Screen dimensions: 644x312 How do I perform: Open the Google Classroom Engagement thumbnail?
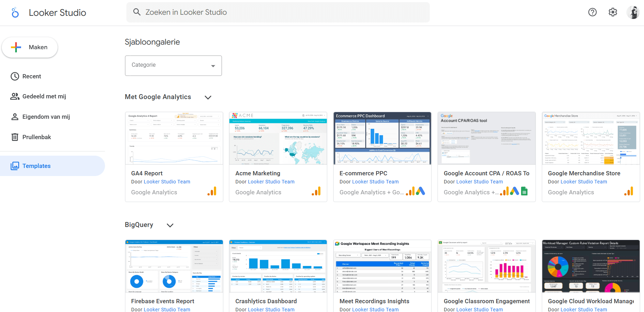coord(487,266)
